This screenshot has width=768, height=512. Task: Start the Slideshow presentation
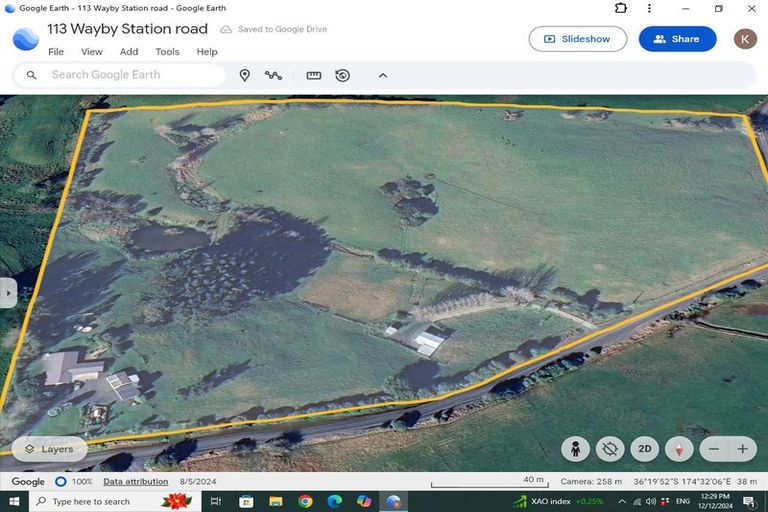577,39
